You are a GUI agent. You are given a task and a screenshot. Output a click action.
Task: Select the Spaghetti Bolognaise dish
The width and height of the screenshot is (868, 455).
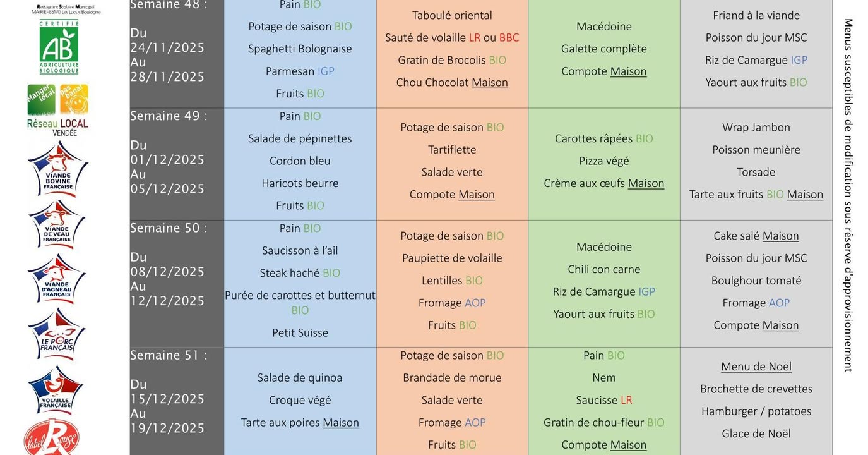[x=300, y=49]
